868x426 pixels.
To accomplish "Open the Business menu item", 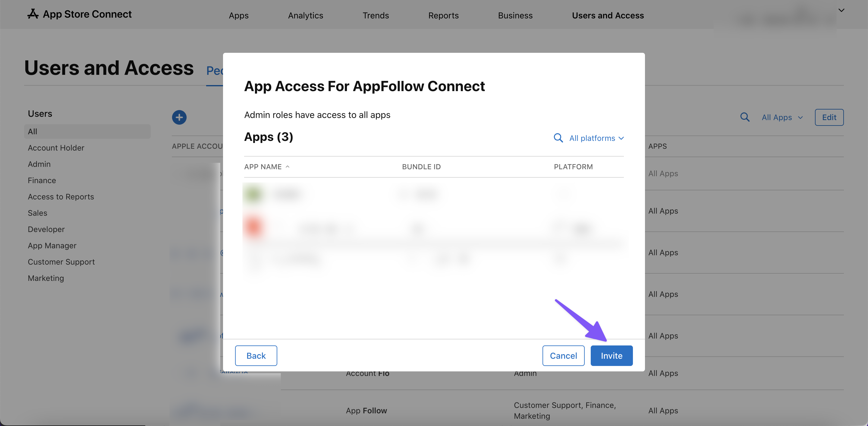I will coord(515,15).
